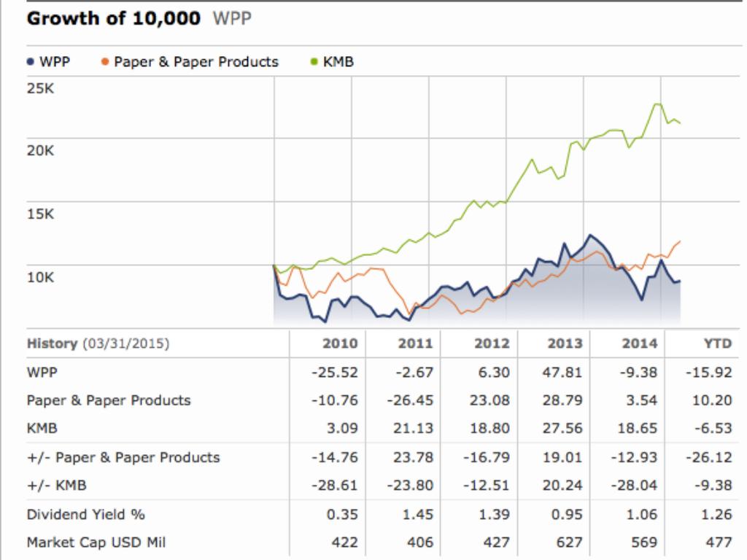Select the Market Cap USD Mil row label
Viewport: 747px width, 560px height.
tap(99, 542)
